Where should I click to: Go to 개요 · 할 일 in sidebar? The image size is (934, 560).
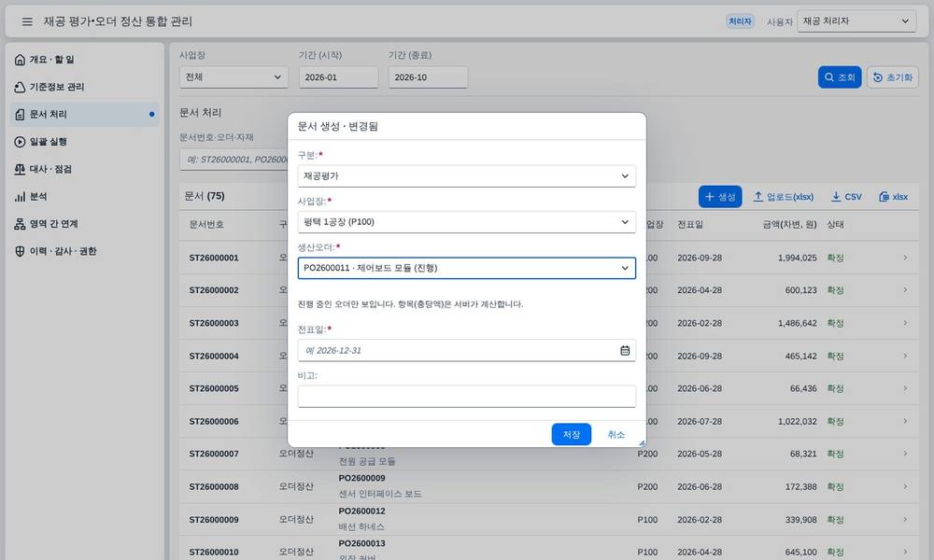click(85, 60)
